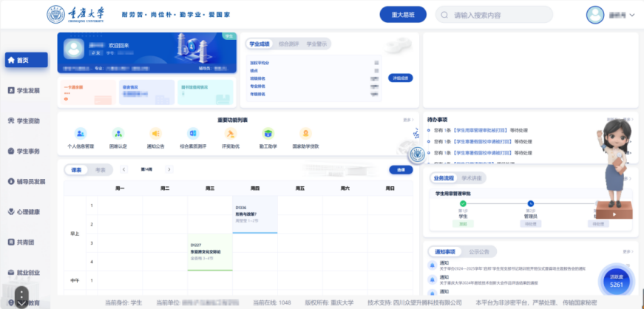Go to previous week in schedule
The width and height of the screenshot is (644, 309).
click(123, 170)
